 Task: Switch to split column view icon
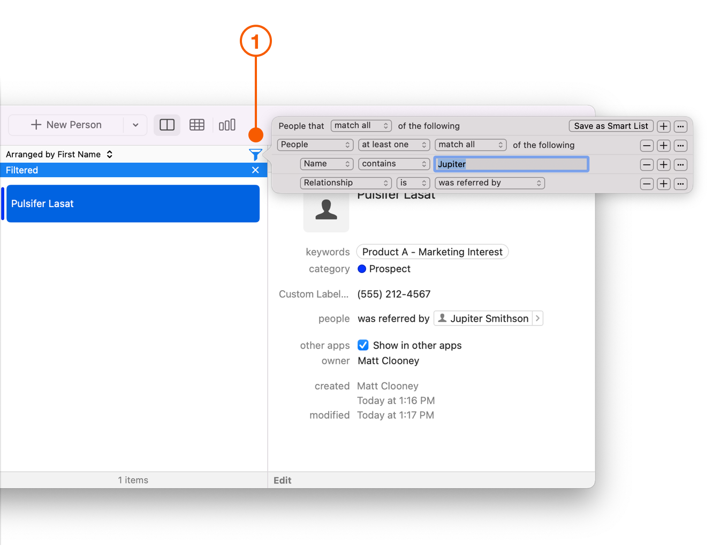pyautogui.click(x=167, y=125)
